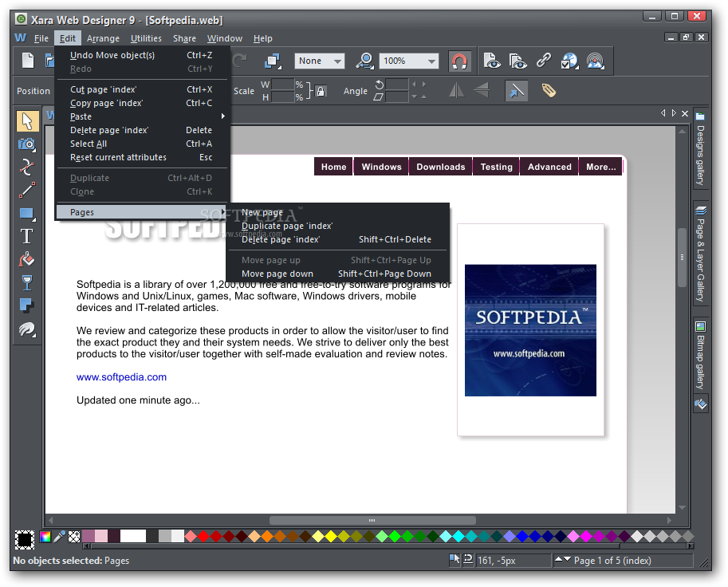Pick the bright yellow color swatch
This screenshot has height=587, width=728.
point(331,537)
